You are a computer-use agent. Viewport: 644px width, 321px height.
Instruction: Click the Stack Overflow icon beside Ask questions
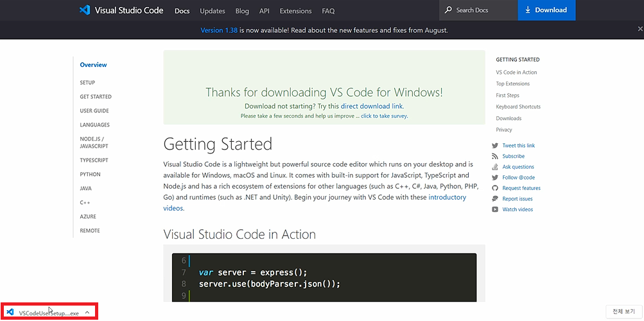click(x=495, y=167)
